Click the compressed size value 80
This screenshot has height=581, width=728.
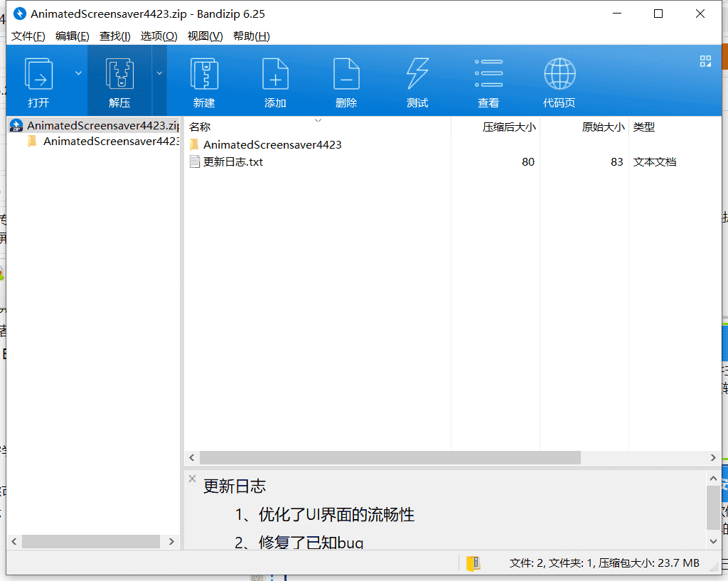(x=528, y=162)
